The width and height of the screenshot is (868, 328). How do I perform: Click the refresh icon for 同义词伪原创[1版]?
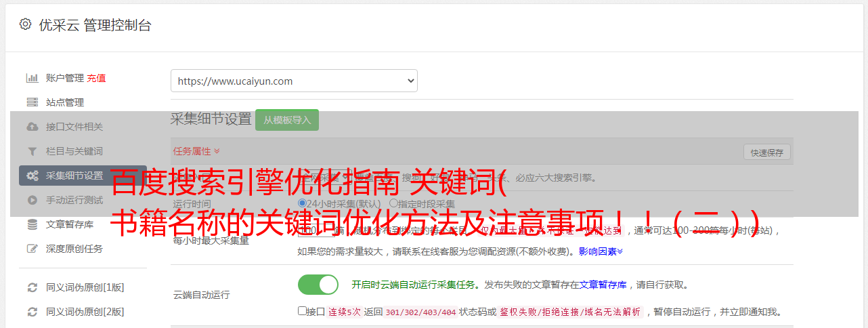[32, 287]
